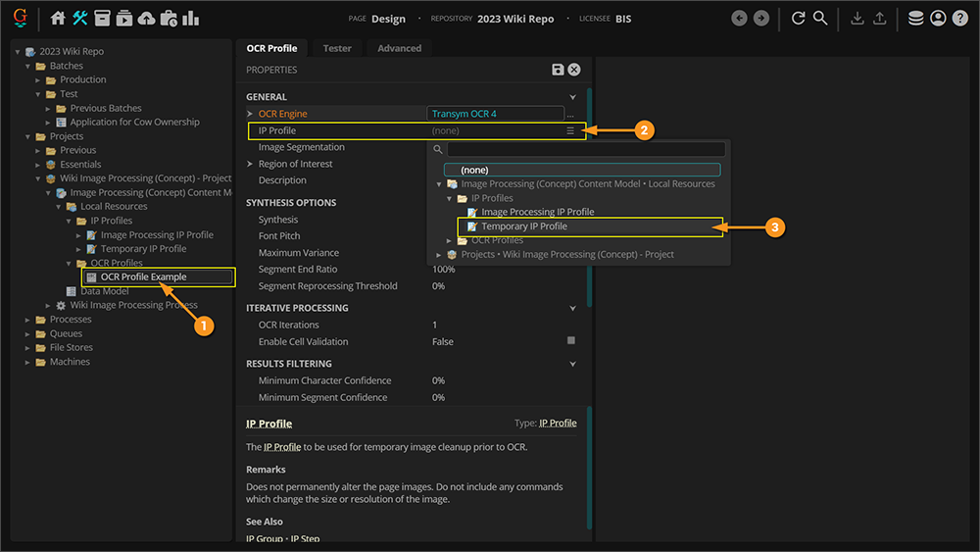Expand the Region of Interest property
The width and height of the screenshot is (980, 552).
pyautogui.click(x=251, y=165)
